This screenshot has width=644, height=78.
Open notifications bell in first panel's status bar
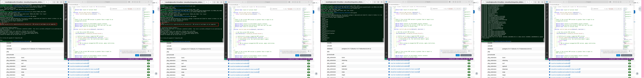pos(151,59)
